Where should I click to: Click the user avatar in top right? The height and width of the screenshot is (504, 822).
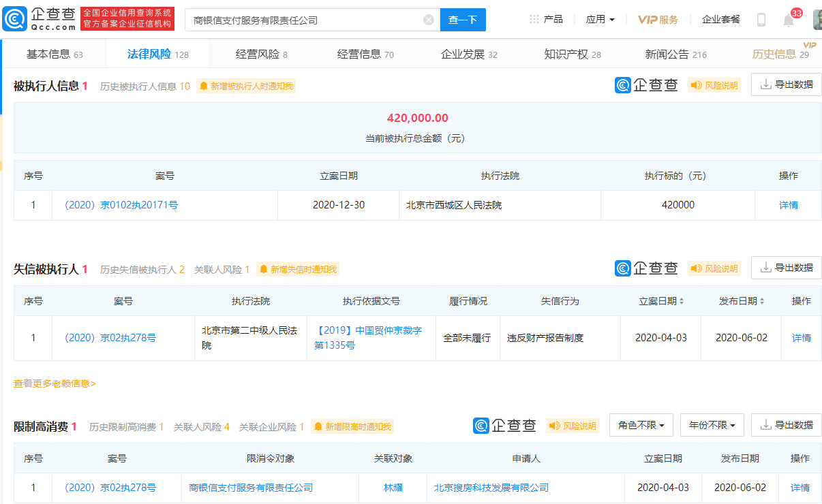[x=815, y=18]
